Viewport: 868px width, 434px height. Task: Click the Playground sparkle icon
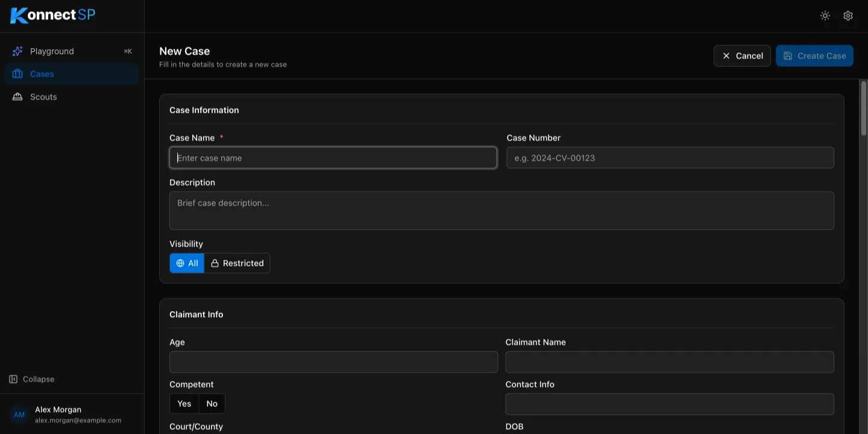click(17, 51)
